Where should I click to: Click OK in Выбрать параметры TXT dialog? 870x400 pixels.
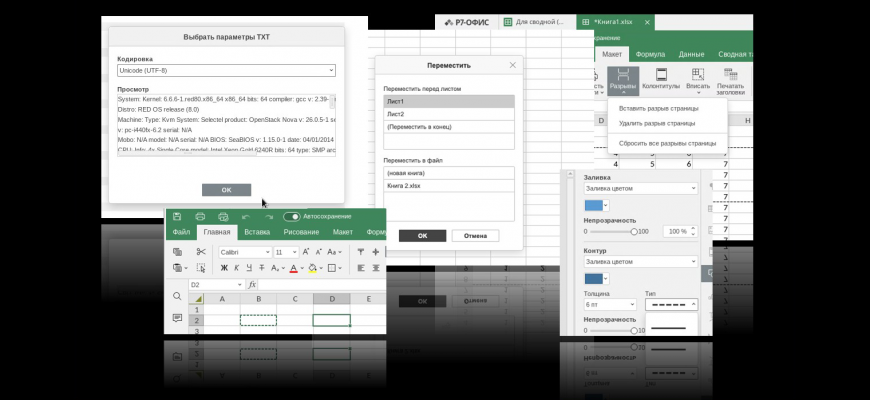[x=226, y=190]
